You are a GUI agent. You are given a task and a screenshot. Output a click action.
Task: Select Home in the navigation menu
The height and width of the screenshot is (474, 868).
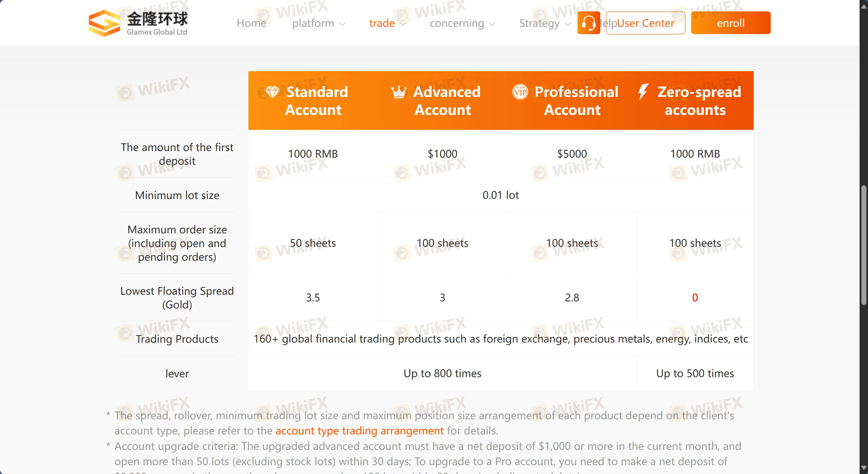(251, 23)
